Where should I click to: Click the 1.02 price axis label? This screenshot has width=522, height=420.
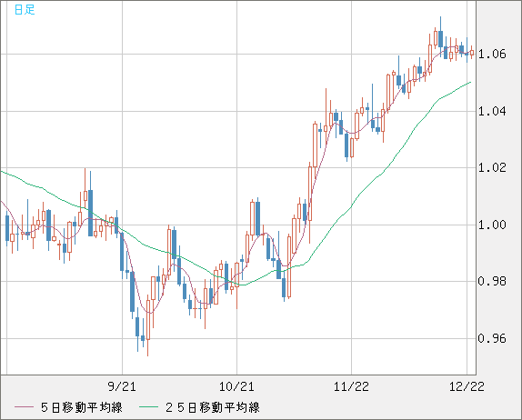[x=492, y=167]
